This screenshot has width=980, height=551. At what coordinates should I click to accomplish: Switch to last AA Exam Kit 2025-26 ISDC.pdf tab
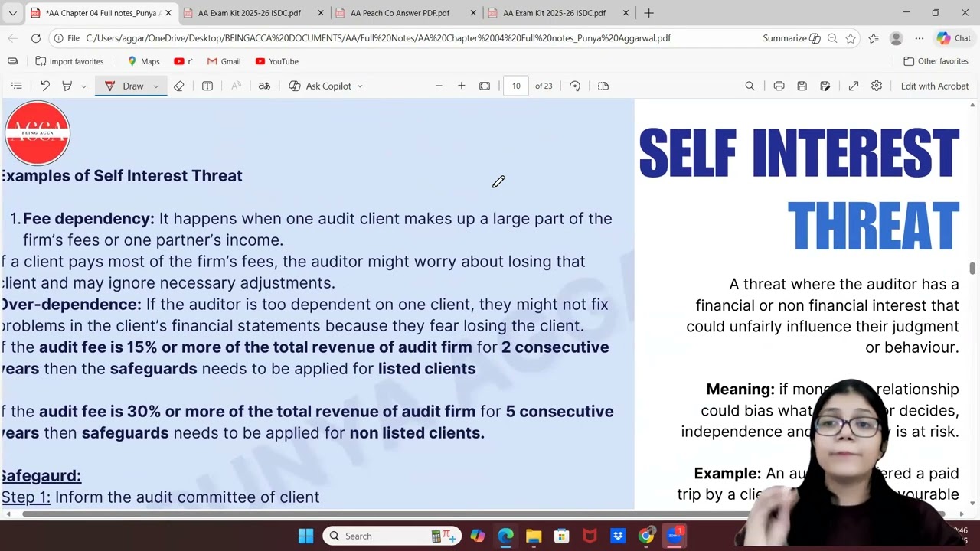click(x=554, y=13)
